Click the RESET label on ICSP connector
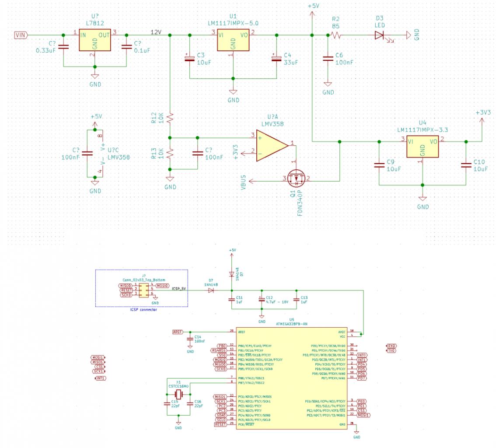Screen dimensions: 496x448 pyautogui.click(x=126, y=290)
